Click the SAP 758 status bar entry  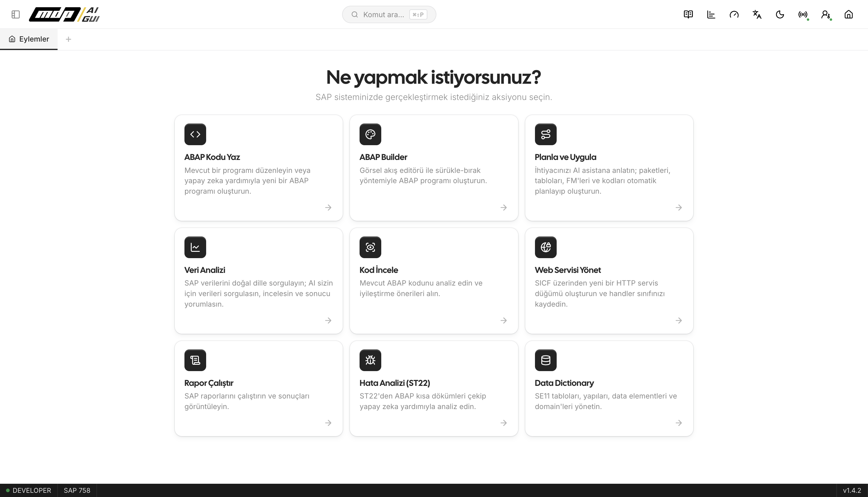point(77,490)
